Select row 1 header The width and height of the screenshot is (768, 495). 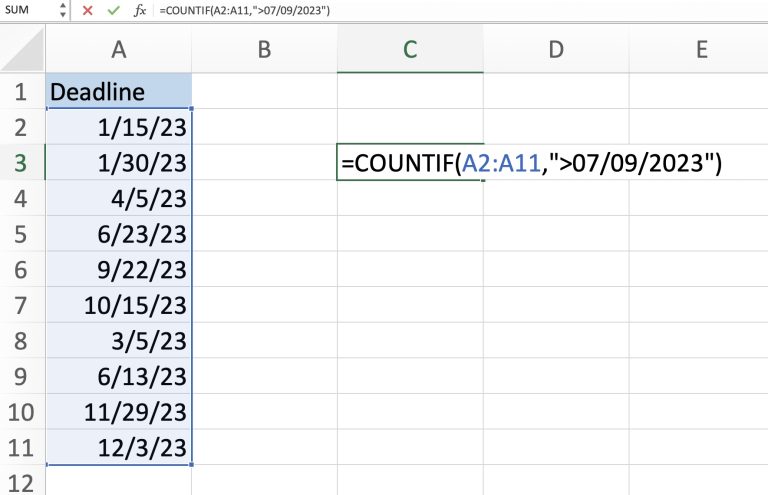(22, 92)
